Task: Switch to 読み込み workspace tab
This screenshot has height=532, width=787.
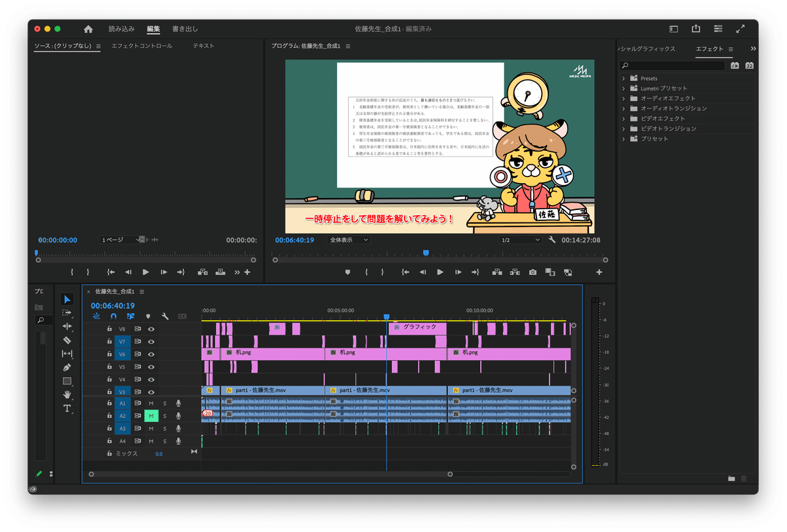Action: point(121,29)
